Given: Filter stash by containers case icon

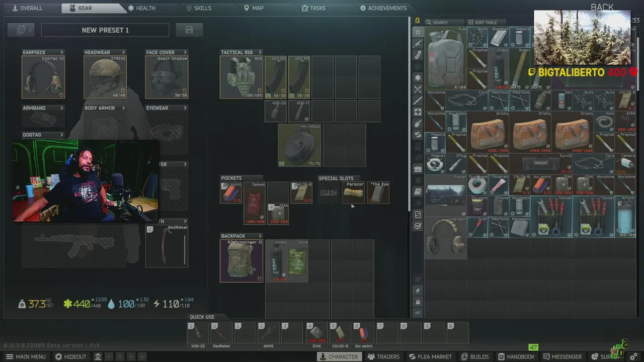Looking at the screenshot, I should click(418, 169).
